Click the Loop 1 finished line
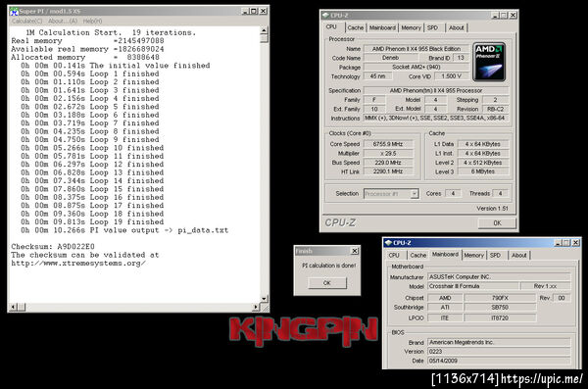 (90, 73)
